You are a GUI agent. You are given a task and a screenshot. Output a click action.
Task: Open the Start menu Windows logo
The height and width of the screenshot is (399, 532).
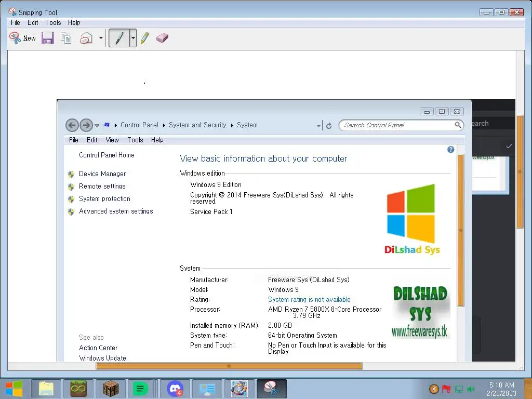[14, 389]
